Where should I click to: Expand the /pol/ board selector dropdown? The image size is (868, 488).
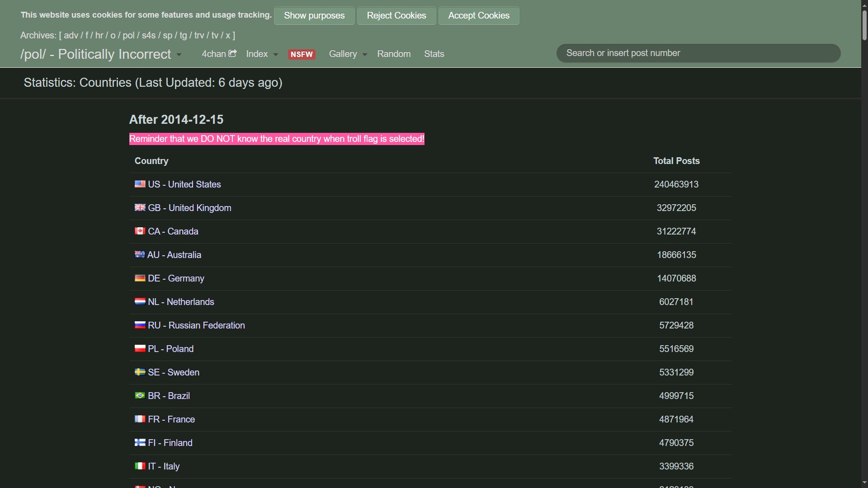[x=179, y=55]
